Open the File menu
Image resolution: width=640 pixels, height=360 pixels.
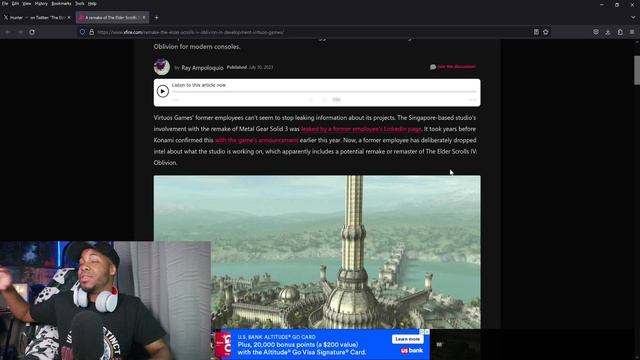(x=5, y=4)
